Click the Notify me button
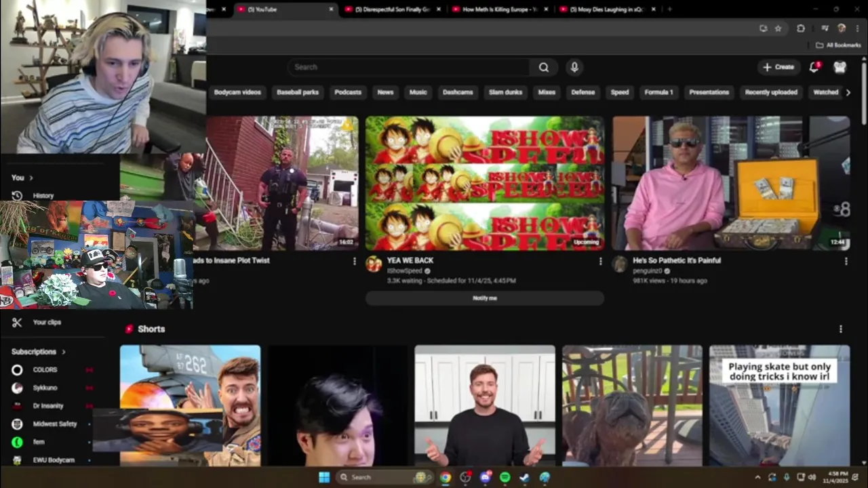 (485, 298)
